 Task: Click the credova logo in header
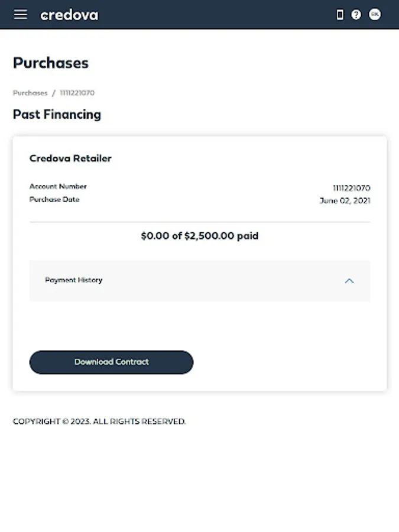(69, 15)
